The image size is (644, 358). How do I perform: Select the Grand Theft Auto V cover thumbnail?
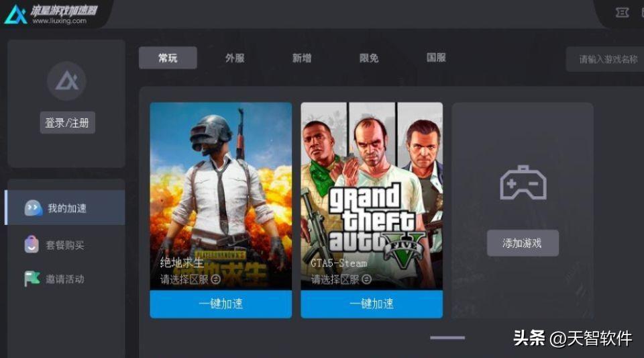(x=372, y=195)
